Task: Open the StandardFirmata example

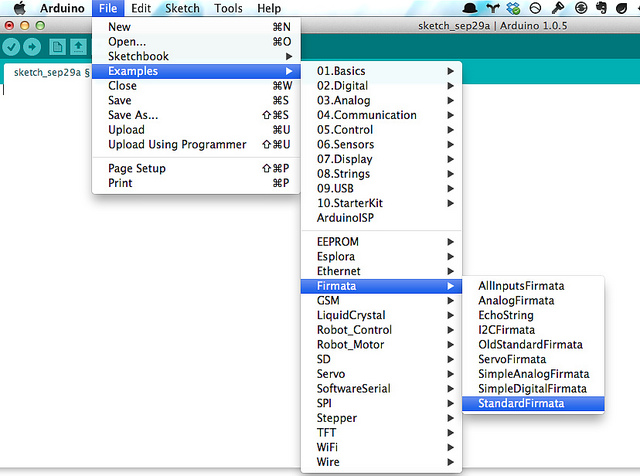Action: [533, 403]
